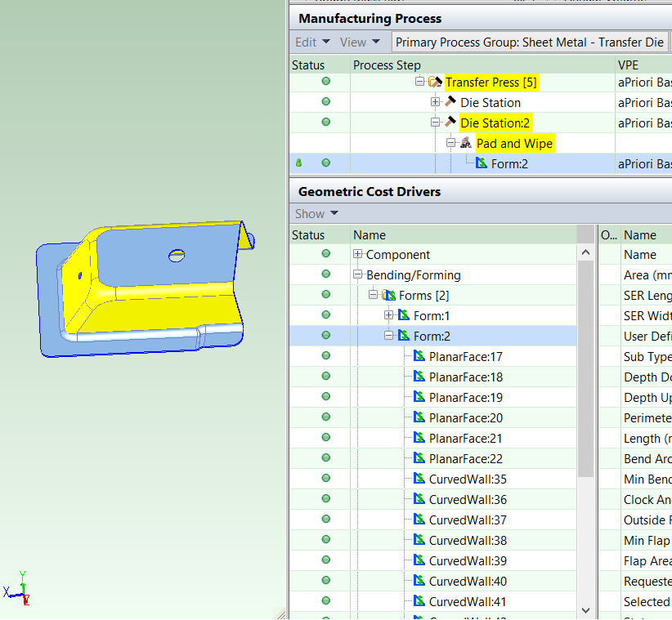Click the hammer icon beside Die Station:2
Viewport: 672px width, 620px height.
[x=450, y=123]
